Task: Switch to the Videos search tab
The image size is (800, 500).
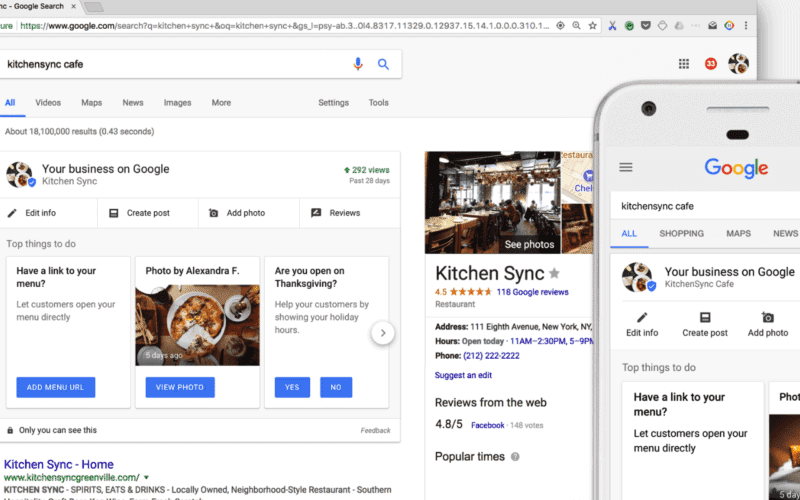Action: pyautogui.click(x=48, y=103)
